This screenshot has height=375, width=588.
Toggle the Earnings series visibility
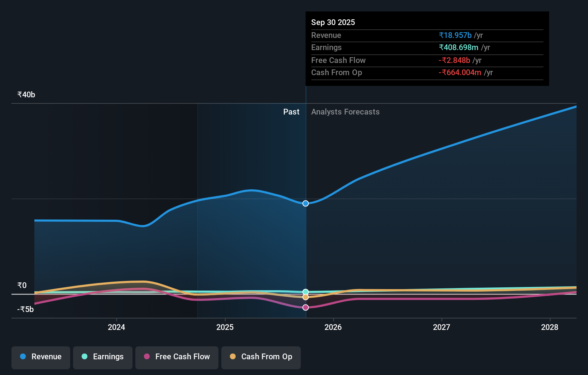point(103,357)
